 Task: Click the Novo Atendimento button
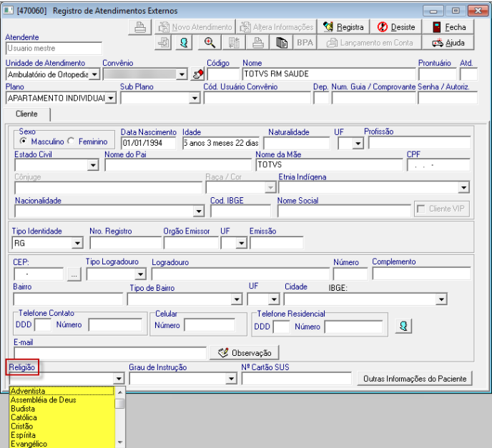coord(195,27)
